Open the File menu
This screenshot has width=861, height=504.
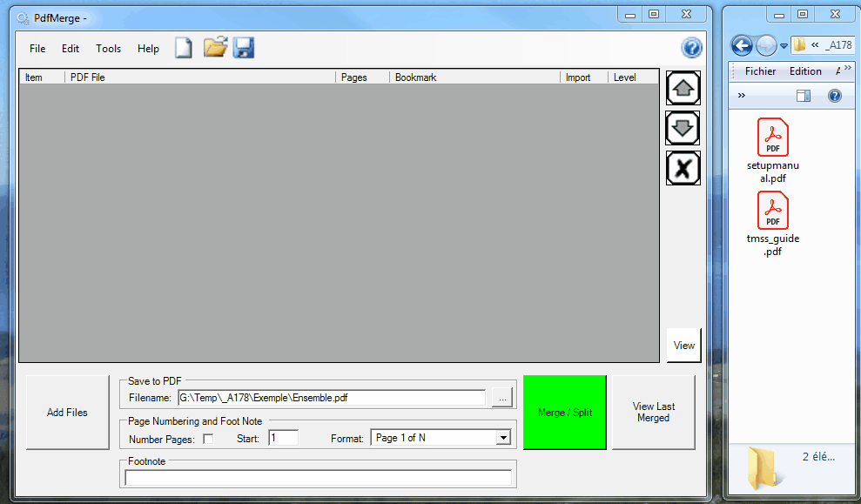point(37,49)
